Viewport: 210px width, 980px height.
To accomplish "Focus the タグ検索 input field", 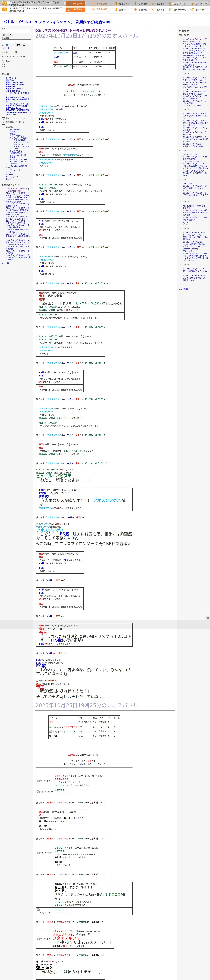I will (x=16, y=41).
